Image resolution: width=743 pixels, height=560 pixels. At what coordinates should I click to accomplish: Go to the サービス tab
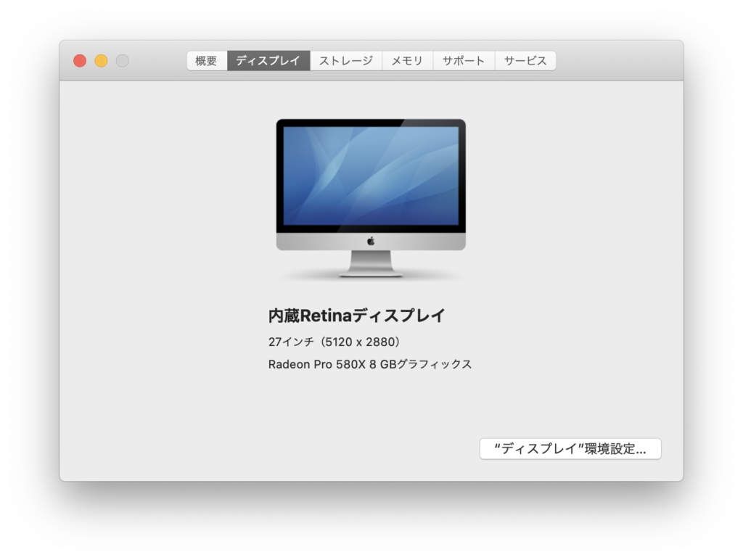(x=525, y=61)
